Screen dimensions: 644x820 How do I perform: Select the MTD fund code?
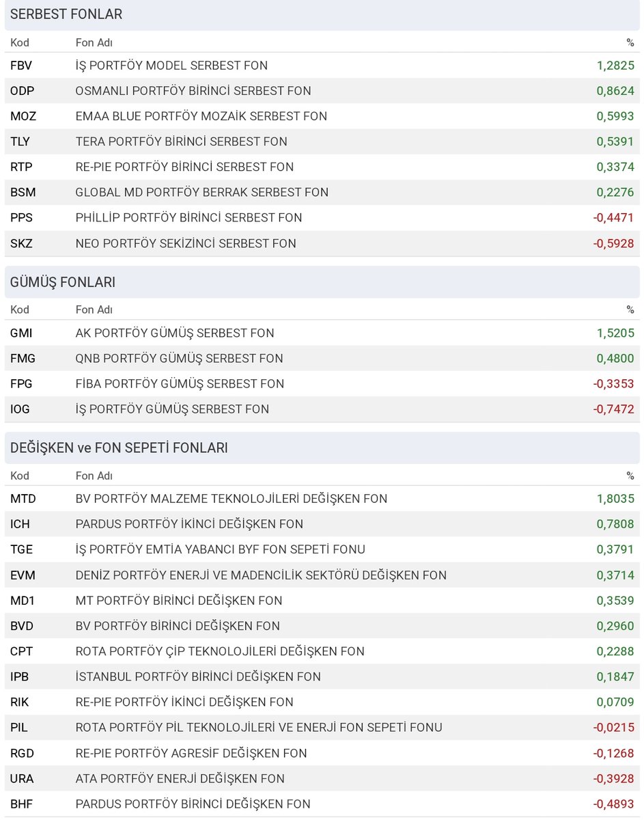click(23, 499)
